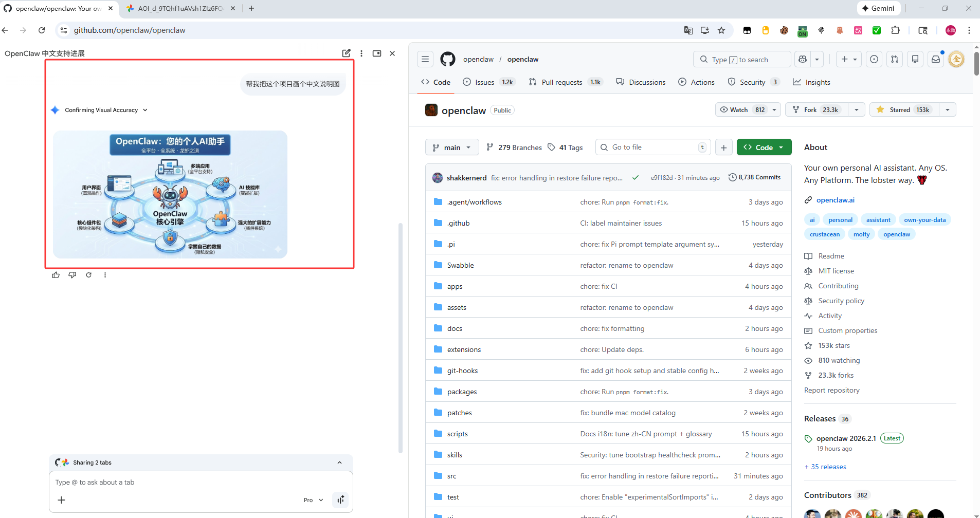
Task: Click the thumbs down feedback icon
Action: click(72, 275)
